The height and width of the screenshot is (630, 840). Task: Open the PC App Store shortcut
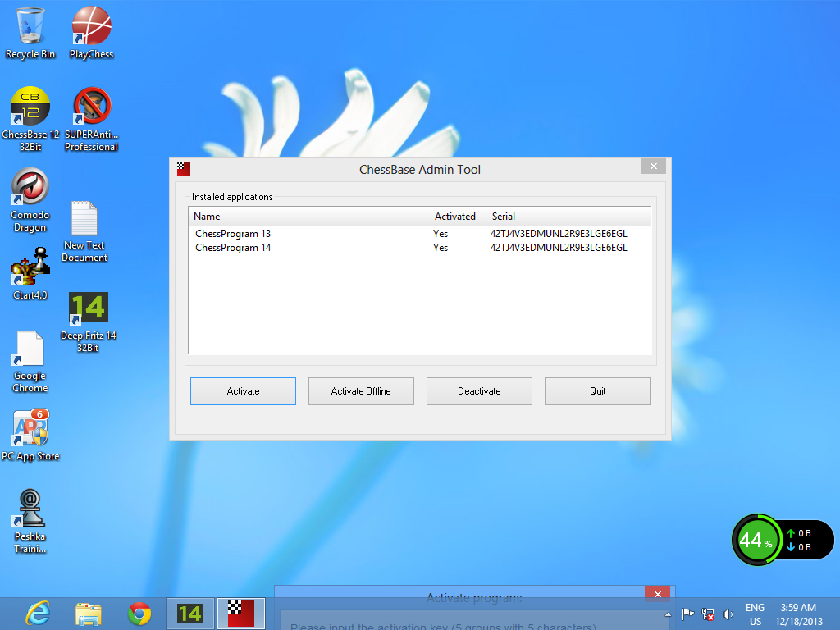(x=30, y=435)
